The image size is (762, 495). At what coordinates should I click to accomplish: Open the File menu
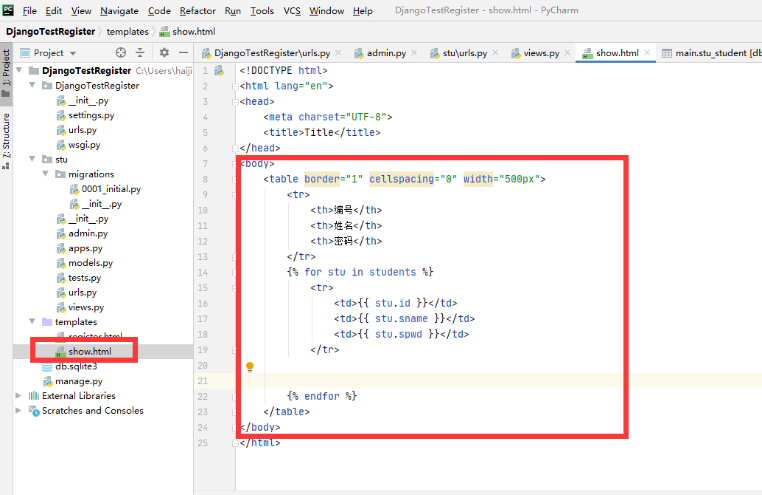coord(29,10)
